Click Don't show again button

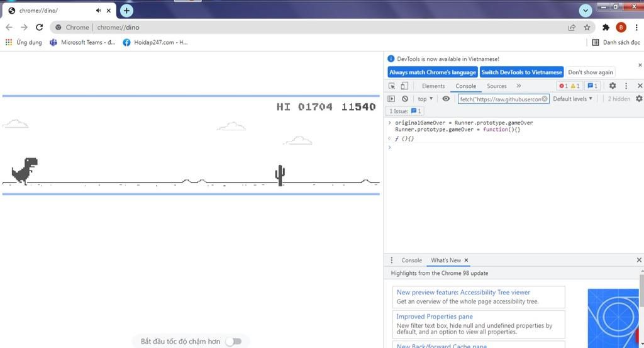click(590, 72)
